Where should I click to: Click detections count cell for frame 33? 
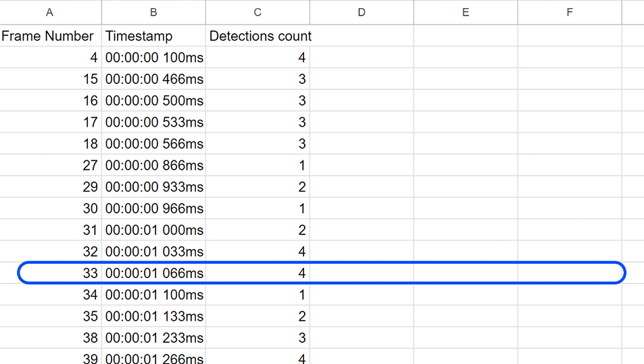[x=258, y=273]
